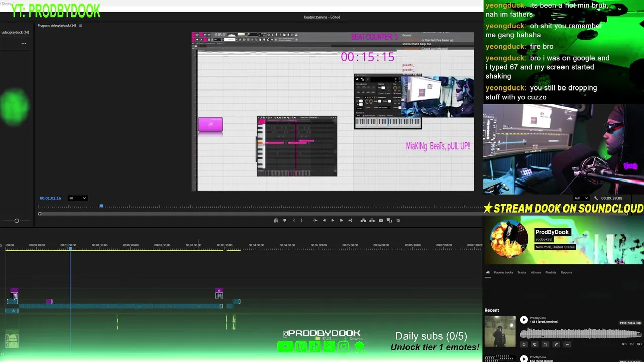Switch to Popular tracks tab on SoundCloud
Viewport: 644px width, 362px height.
503,272
